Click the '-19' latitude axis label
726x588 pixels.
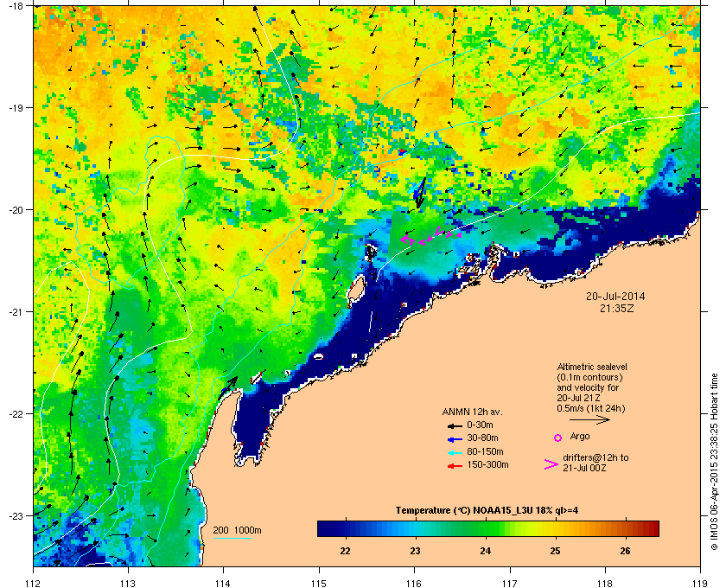(15, 107)
